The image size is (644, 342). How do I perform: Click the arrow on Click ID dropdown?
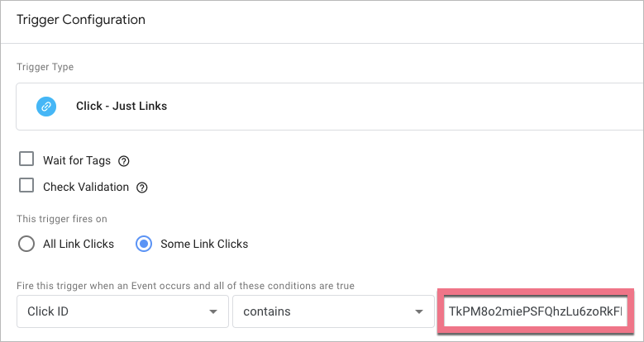tap(213, 312)
